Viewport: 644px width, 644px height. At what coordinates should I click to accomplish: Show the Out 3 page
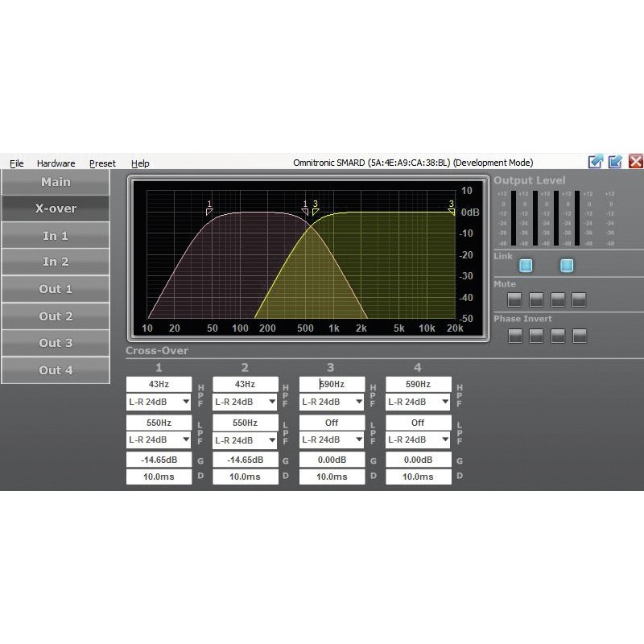click(56, 343)
